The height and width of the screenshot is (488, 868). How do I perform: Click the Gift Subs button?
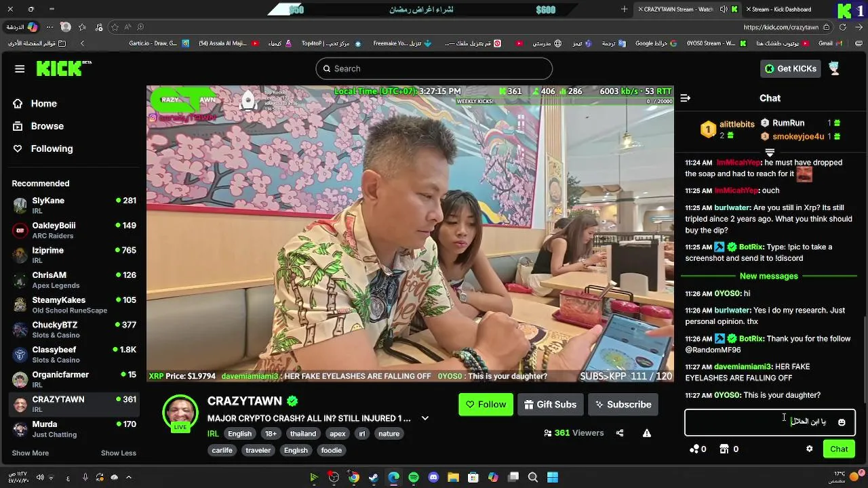coord(550,405)
